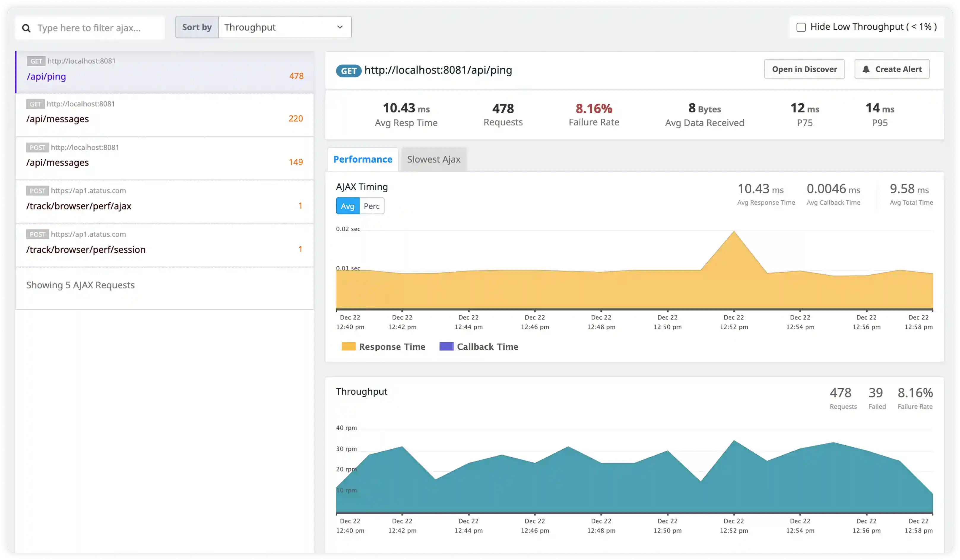Click the ajax filter input field

[95, 28]
